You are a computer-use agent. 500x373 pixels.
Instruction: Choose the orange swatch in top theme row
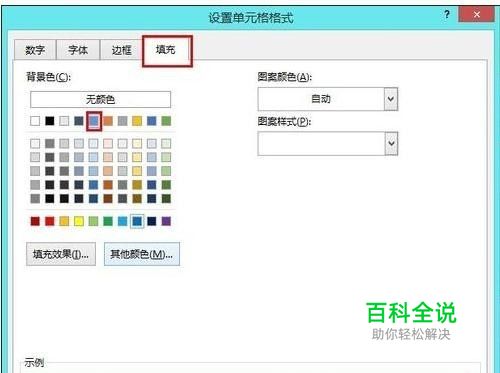(x=108, y=121)
